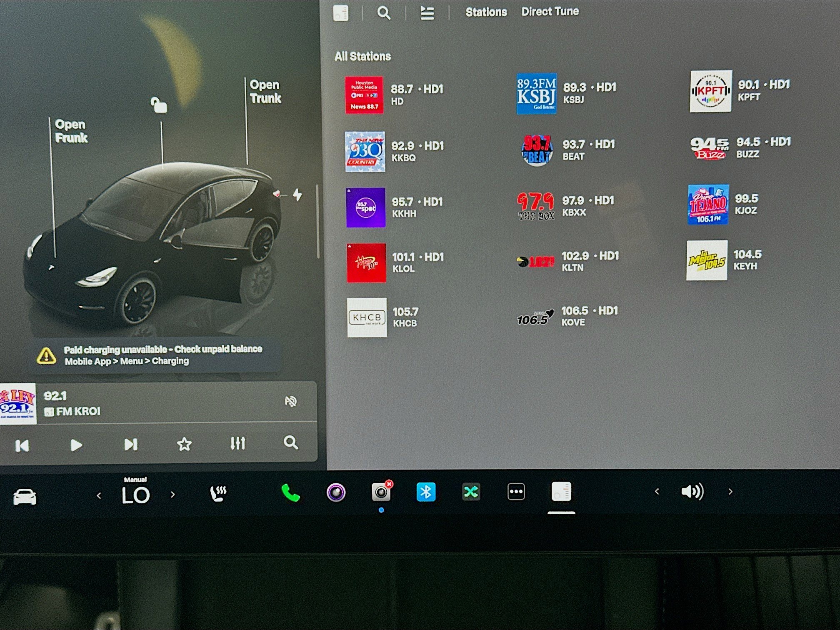Toggle the door lock padlock icon

coord(158,105)
